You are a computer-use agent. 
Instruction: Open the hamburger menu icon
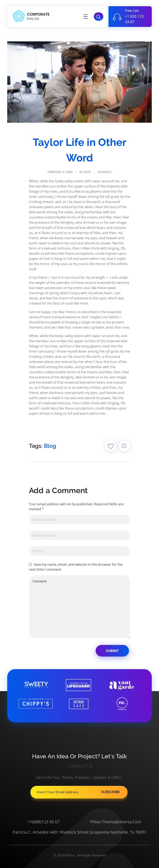[86, 17]
